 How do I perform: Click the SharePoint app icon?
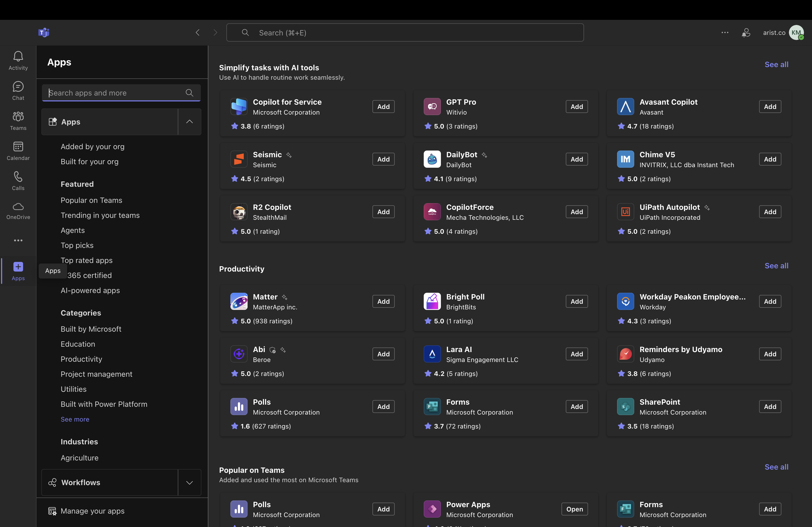coord(625,406)
